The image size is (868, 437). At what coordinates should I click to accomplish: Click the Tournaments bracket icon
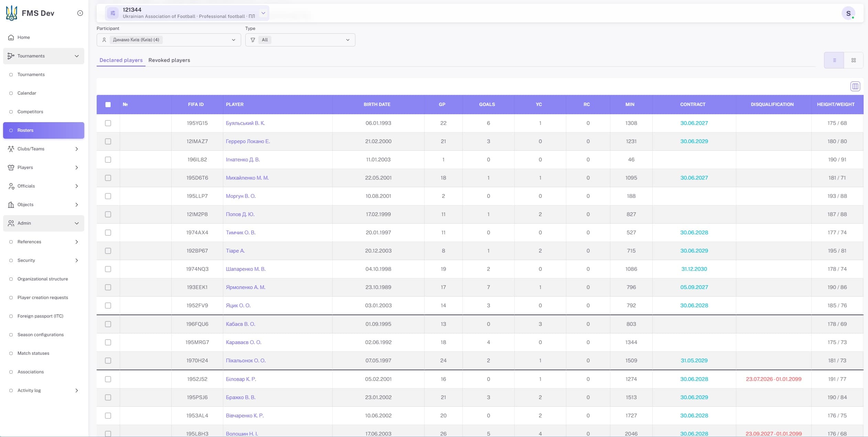pyautogui.click(x=11, y=56)
